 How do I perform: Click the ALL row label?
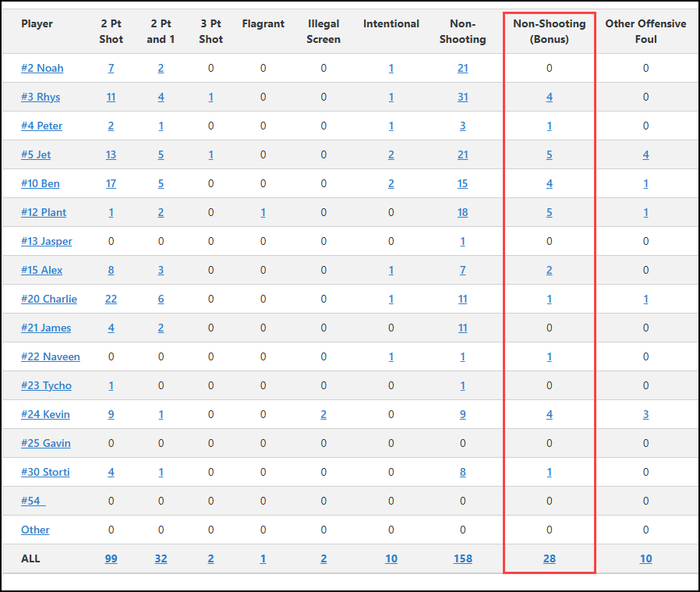tap(30, 558)
